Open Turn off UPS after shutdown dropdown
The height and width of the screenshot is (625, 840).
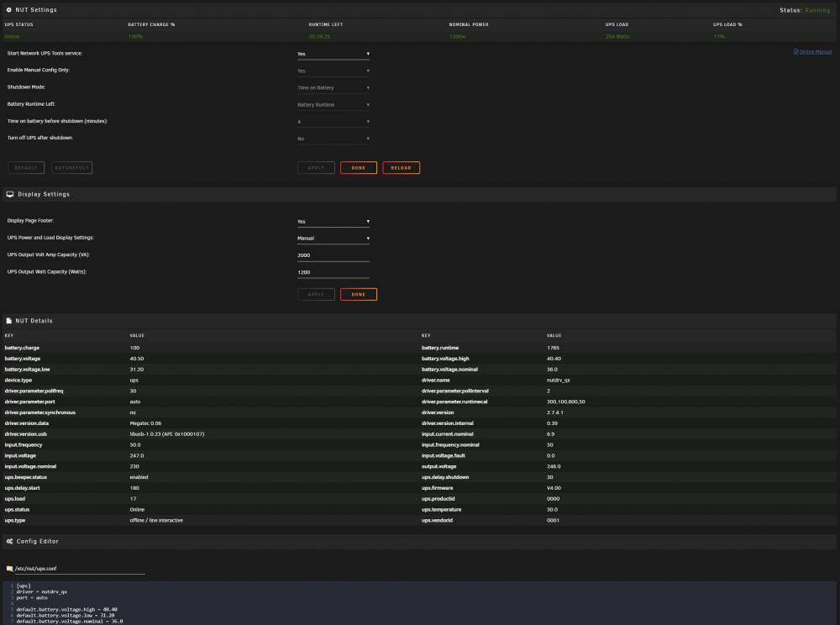(333, 139)
